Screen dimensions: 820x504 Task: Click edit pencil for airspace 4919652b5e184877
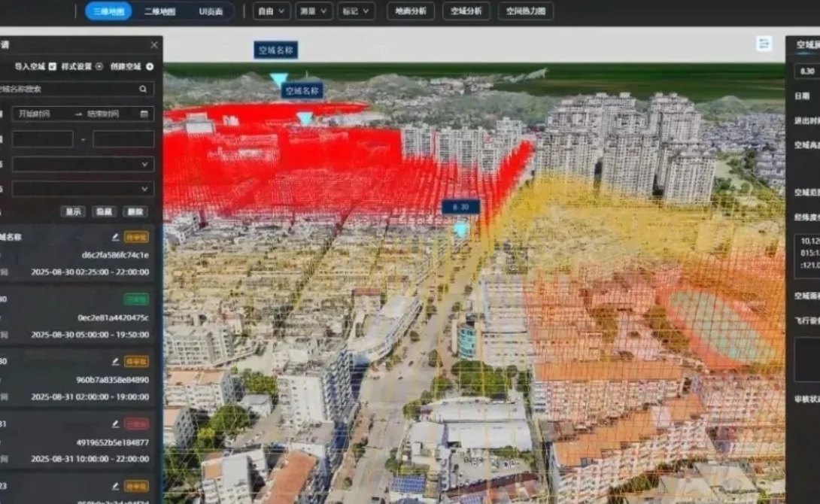click(x=115, y=424)
